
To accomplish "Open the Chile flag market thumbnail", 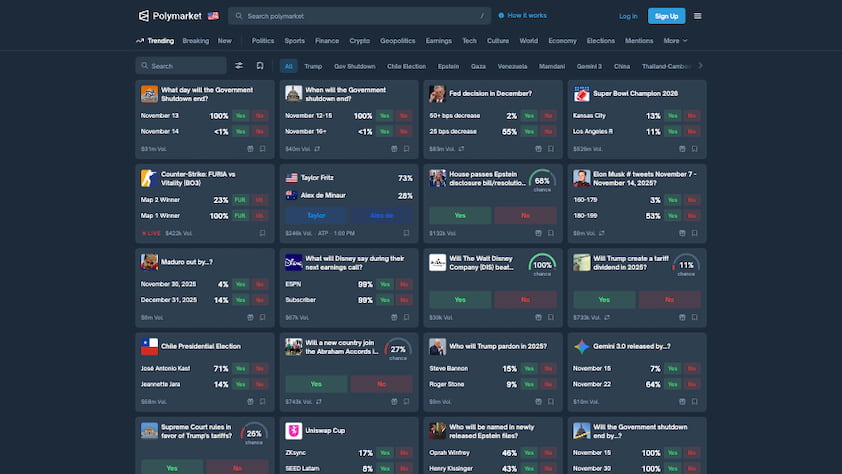I will pos(149,347).
